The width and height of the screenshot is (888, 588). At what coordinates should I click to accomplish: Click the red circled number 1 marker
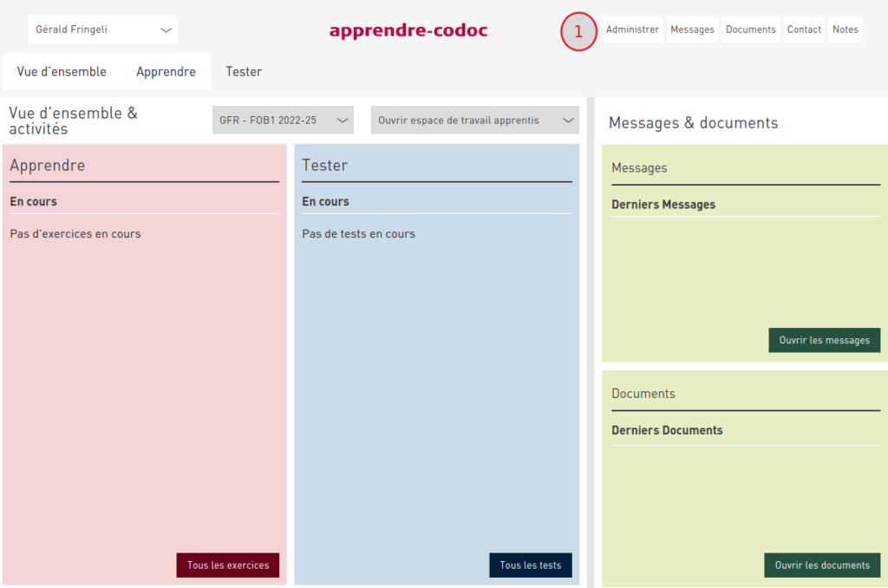click(578, 32)
